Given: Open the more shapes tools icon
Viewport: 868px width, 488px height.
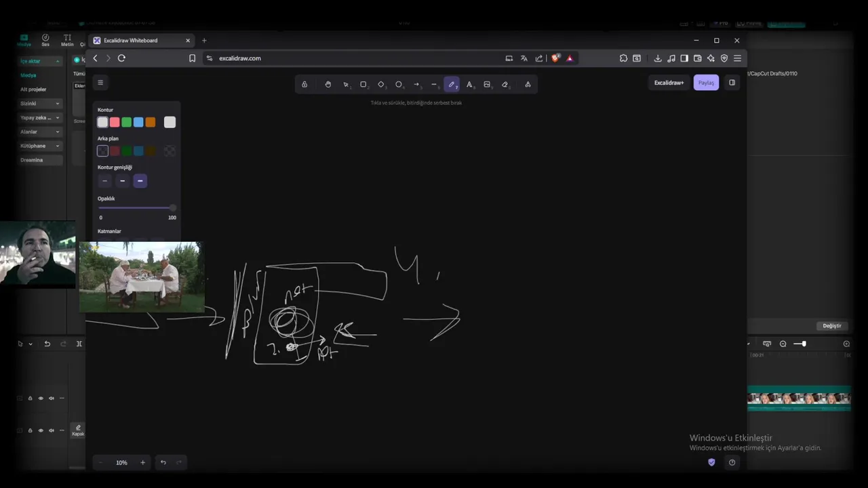Looking at the screenshot, I should [x=528, y=85].
